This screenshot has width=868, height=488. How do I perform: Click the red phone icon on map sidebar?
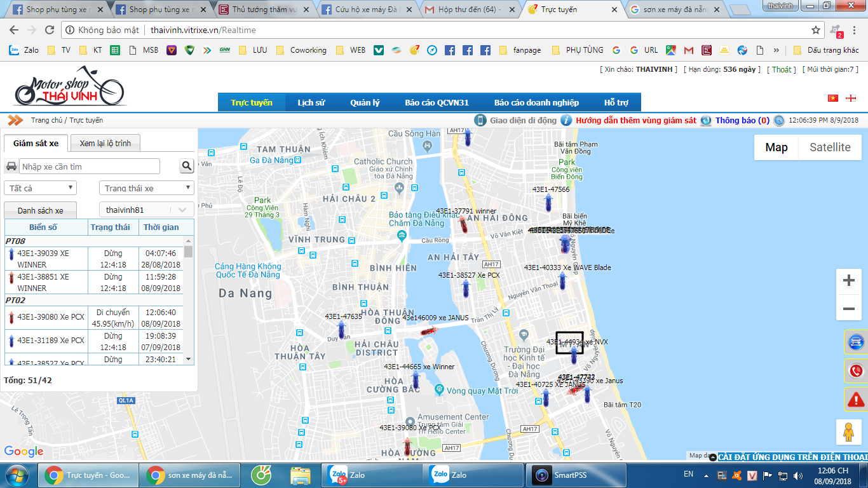point(855,370)
